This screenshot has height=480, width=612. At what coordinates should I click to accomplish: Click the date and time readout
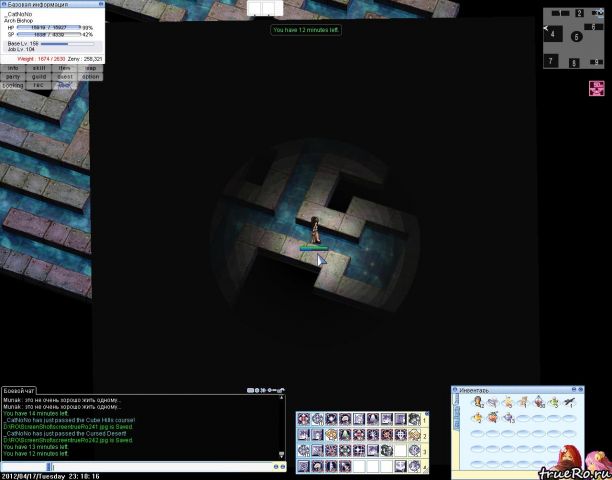(x=51, y=476)
